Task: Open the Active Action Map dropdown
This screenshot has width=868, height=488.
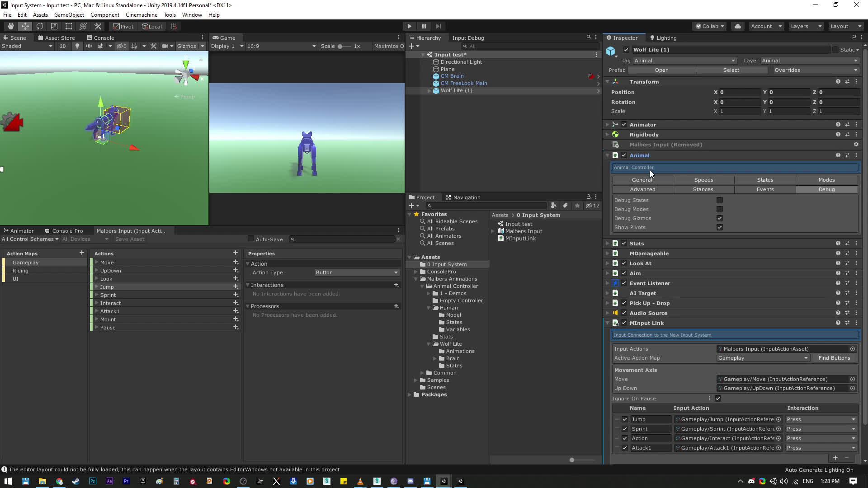Action: click(763, 358)
